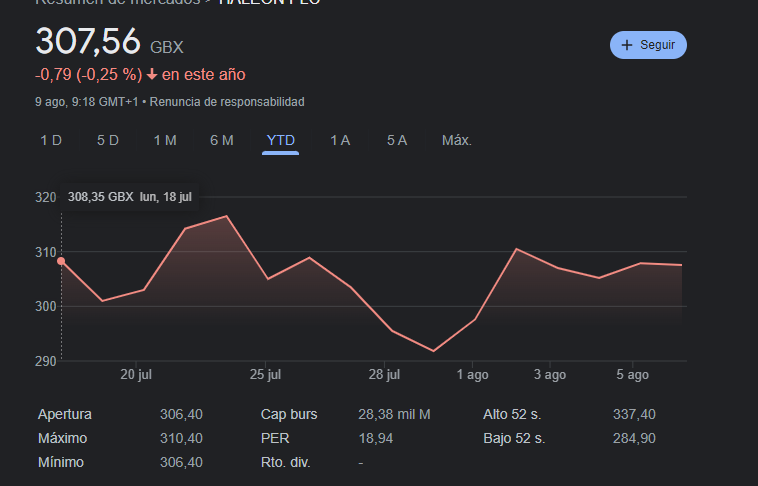Viewport: 758px width, 486px height.
Task: Select the 1 M range tab
Action: pos(165,140)
